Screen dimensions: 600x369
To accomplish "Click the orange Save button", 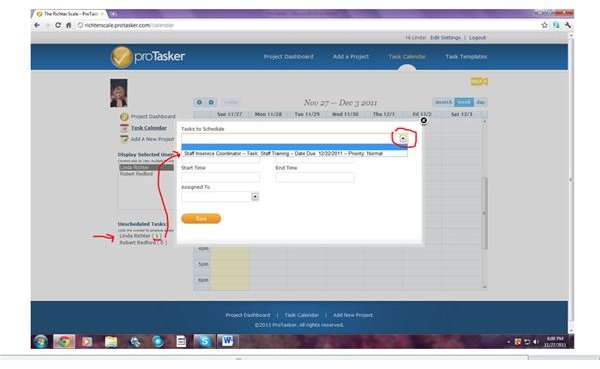I will (201, 219).
